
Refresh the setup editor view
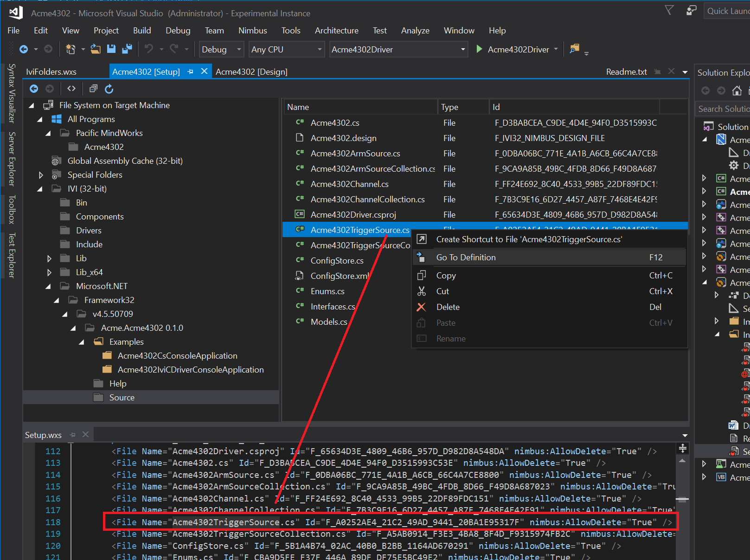coord(109,89)
